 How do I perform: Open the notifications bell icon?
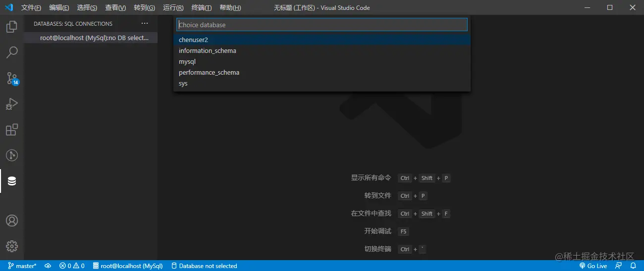[633, 266]
